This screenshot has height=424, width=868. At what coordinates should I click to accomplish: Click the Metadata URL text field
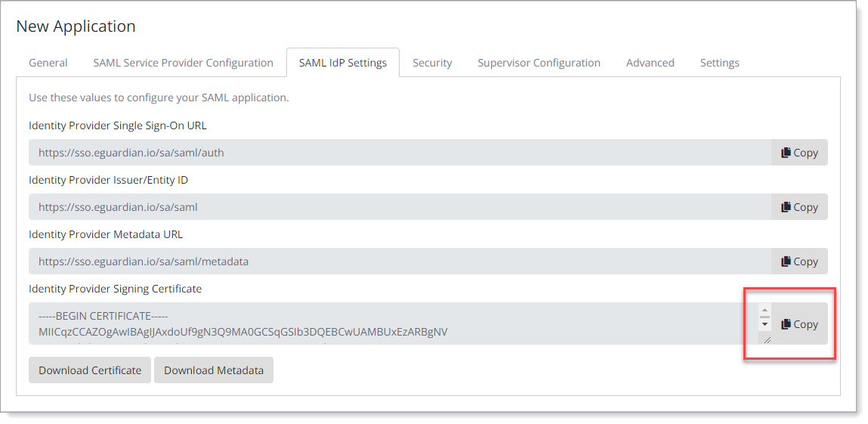[399, 262]
